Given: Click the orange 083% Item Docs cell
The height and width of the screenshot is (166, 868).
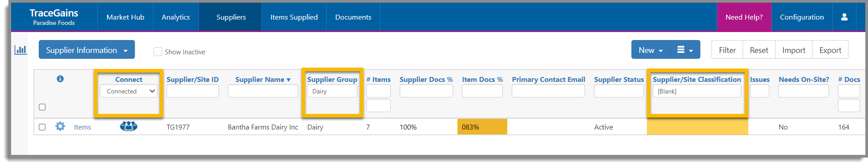Looking at the screenshot, I should coord(482,127).
